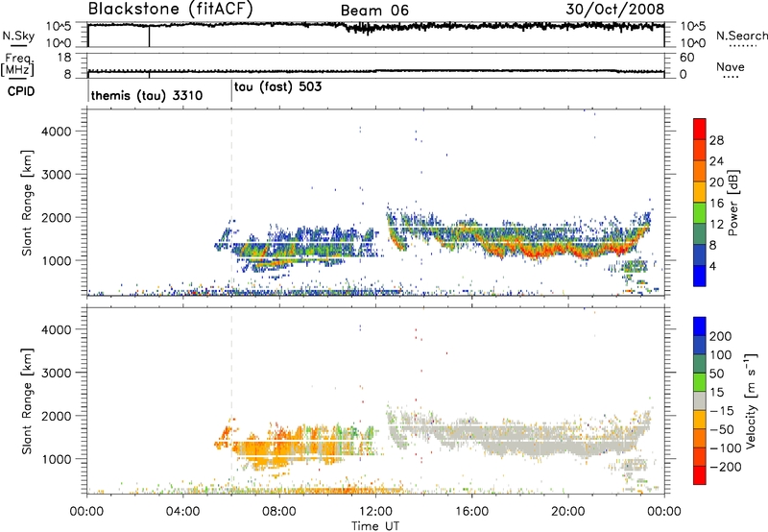Image resolution: width=768 pixels, height=532 pixels.
Task: Click the '08:00' time axis tick label
Action: pos(279,512)
